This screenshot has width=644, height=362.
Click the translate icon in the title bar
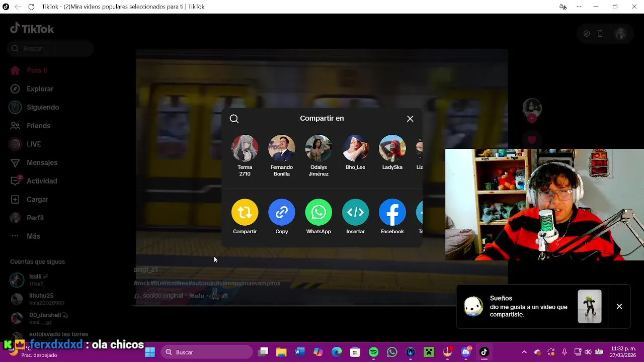pos(563,7)
